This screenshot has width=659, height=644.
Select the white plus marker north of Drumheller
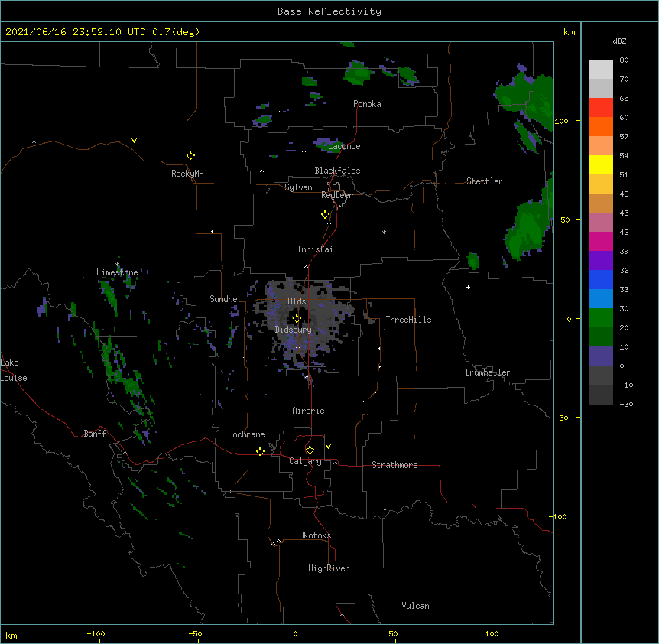click(468, 287)
